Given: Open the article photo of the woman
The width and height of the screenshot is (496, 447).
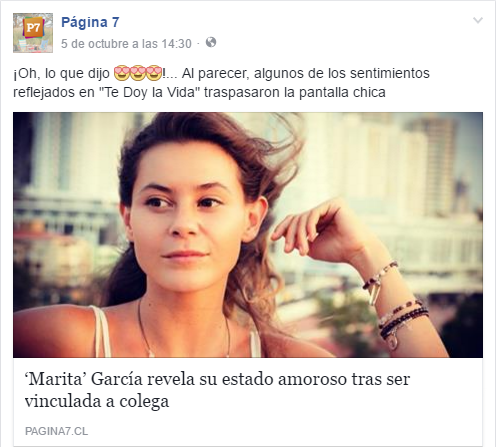Looking at the screenshot, I should click(248, 235).
